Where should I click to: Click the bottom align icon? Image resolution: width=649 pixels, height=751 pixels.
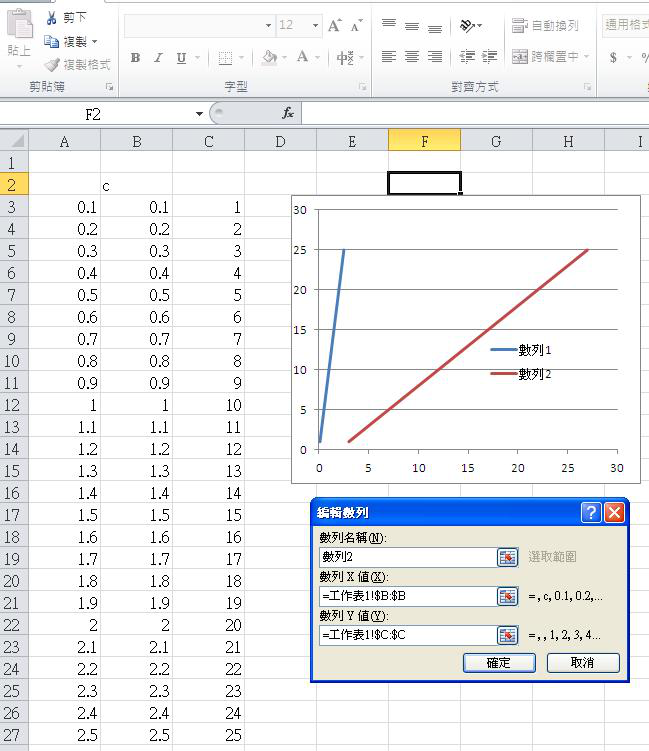[435, 27]
